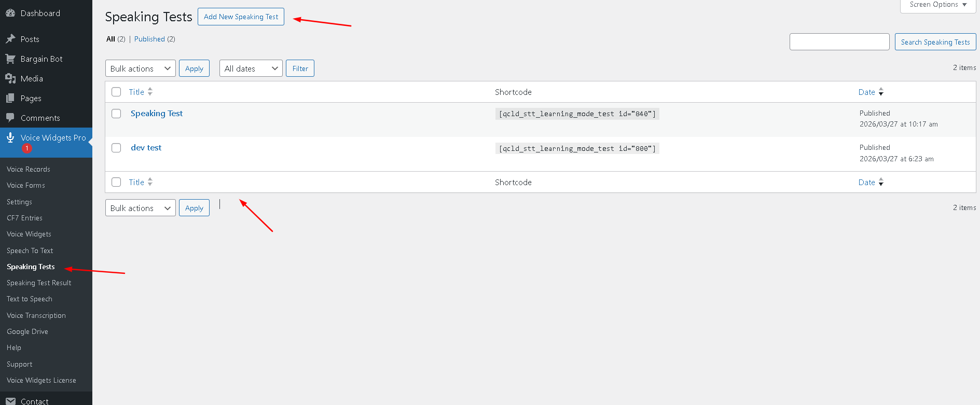Viewport: 980px width, 405px height.
Task: Open Speaking Test Result submenu item
Action: [39, 283]
